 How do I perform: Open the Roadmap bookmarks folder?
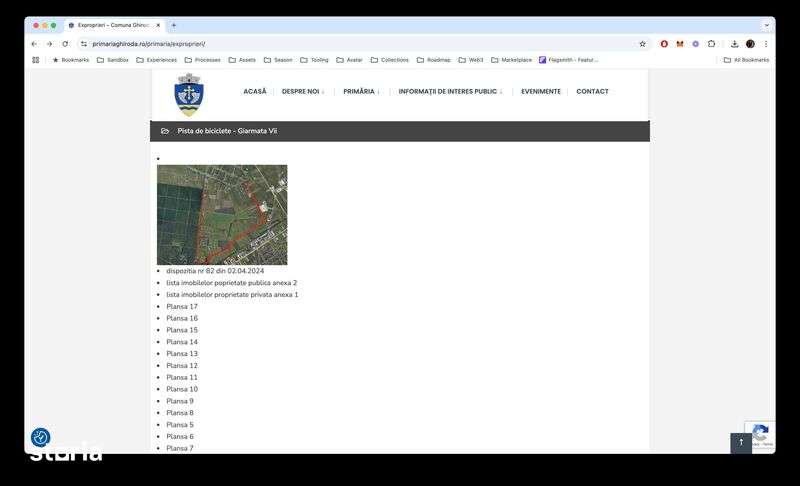pyautogui.click(x=434, y=60)
